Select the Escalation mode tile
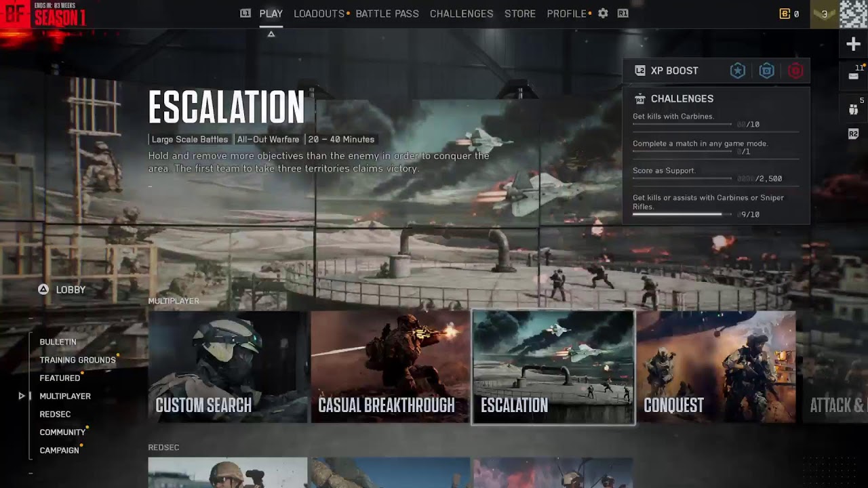This screenshot has width=868, height=488. click(x=553, y=367)
